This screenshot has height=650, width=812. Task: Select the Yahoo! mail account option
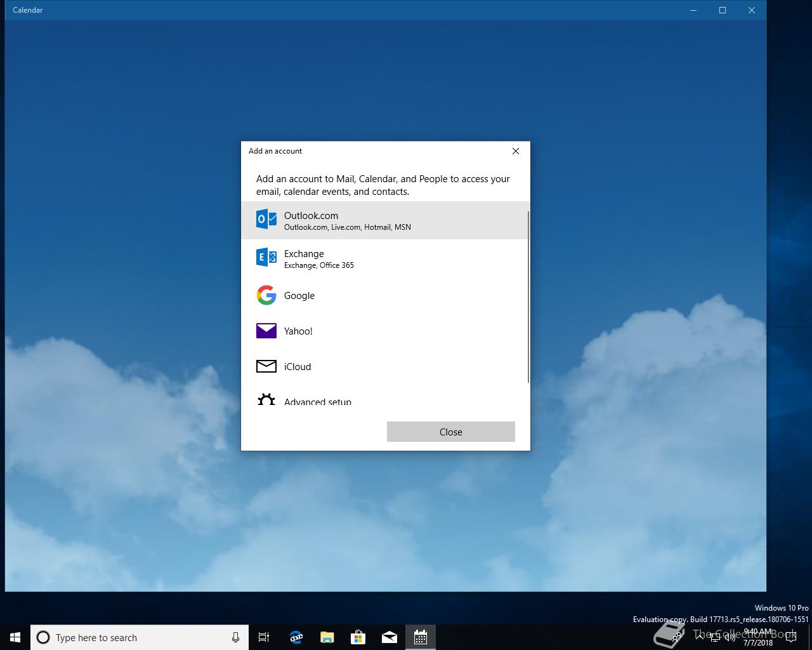[x=384, y=331]
